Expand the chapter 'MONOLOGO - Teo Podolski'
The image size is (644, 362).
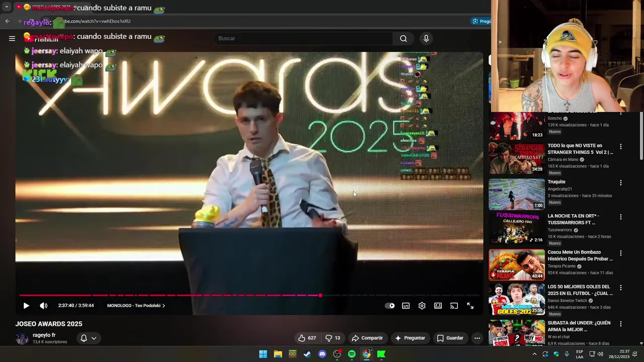136,306
